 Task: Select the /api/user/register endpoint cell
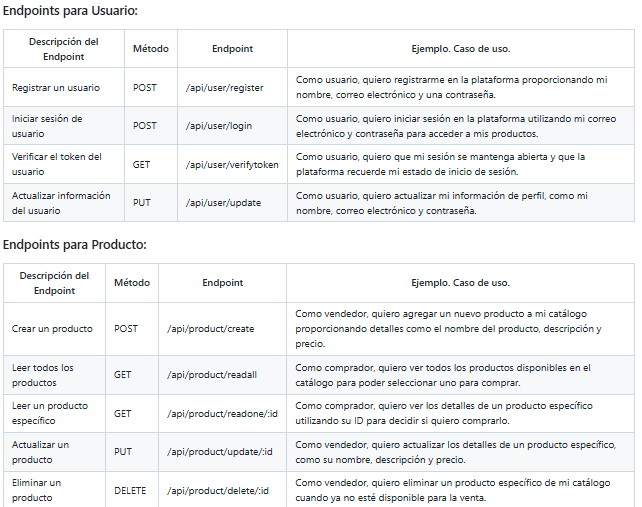point(224,88)
